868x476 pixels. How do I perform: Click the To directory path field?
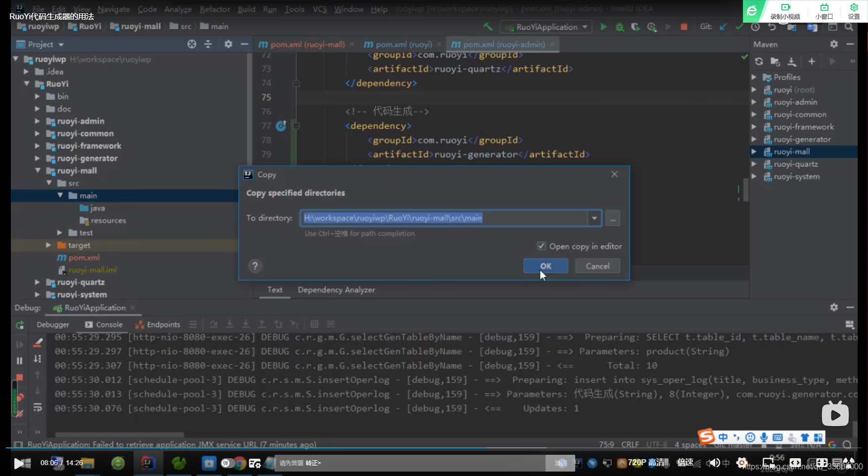[444, 218]
